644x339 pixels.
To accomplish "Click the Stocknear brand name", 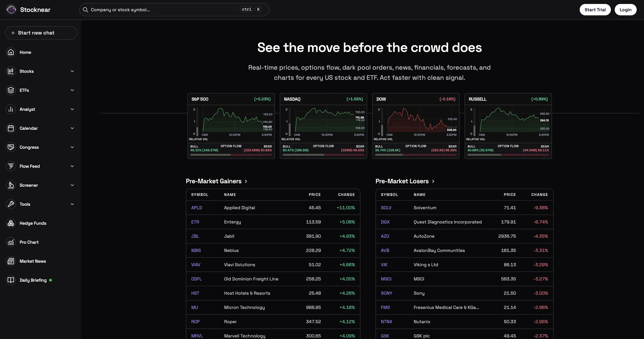I will tap(35, 10).
